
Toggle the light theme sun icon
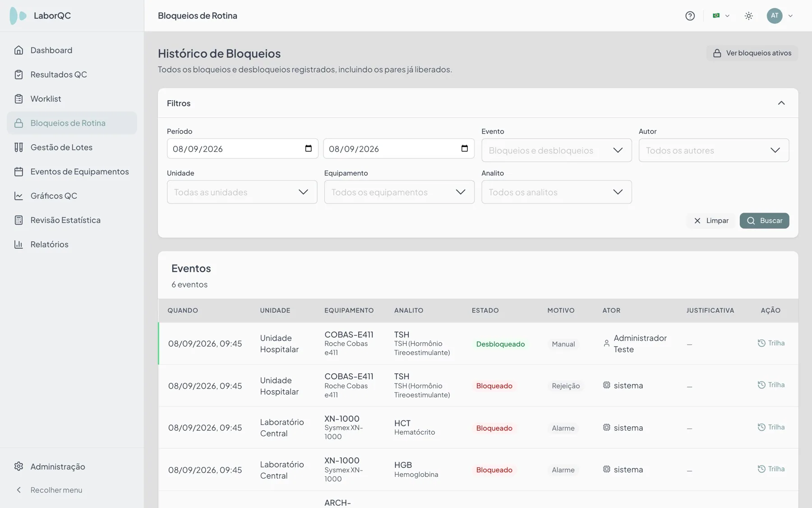749,16
